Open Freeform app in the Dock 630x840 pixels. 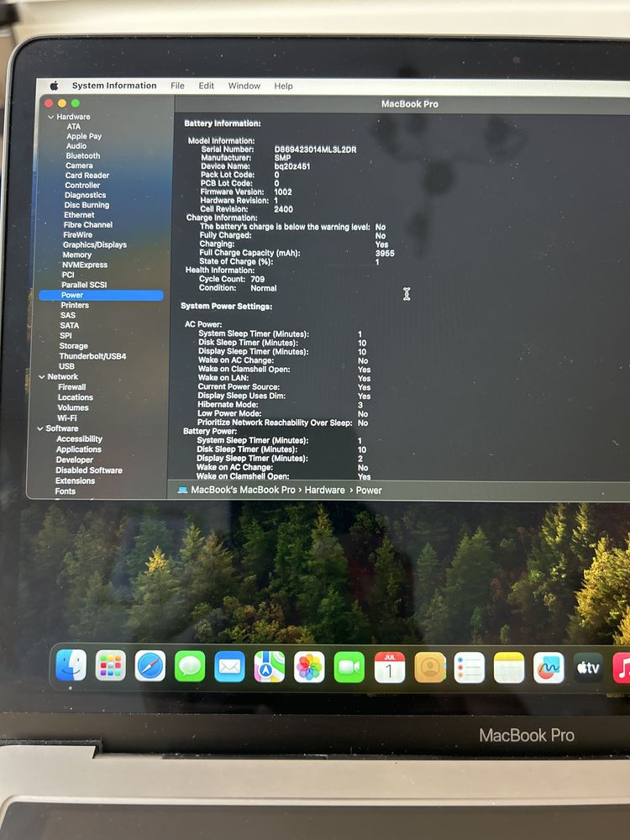point(549,668)
